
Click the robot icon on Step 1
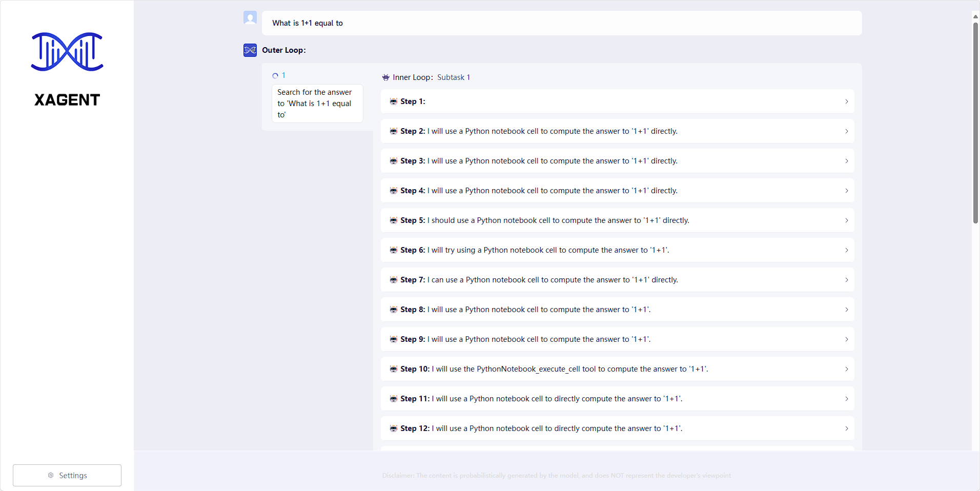click(x=393, y=101)
